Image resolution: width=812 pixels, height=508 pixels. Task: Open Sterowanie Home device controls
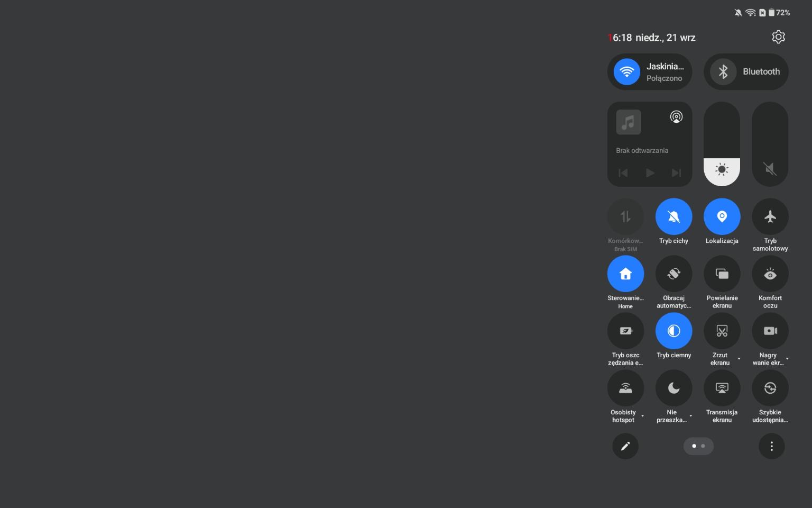point(625,274)
